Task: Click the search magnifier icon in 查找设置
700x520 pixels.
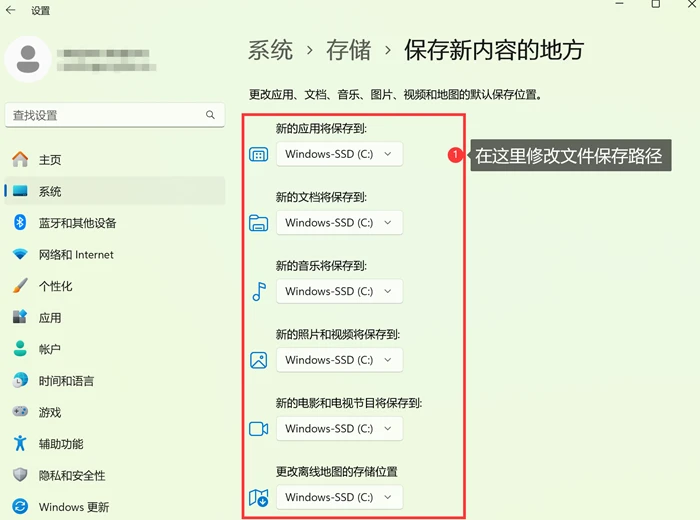Action: 210,115
